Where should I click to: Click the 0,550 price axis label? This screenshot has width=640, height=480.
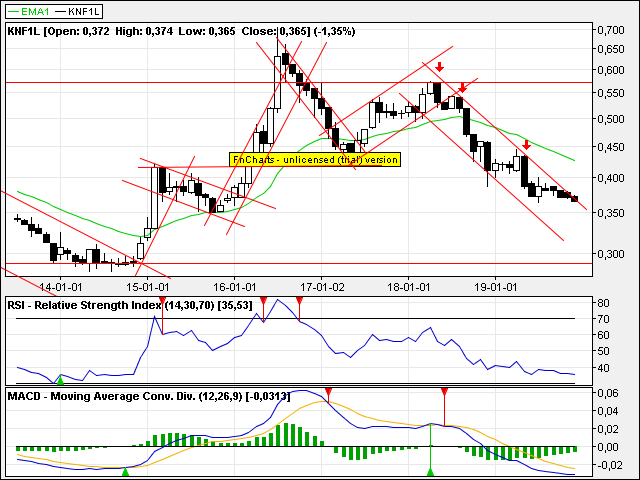click(611, 93)
